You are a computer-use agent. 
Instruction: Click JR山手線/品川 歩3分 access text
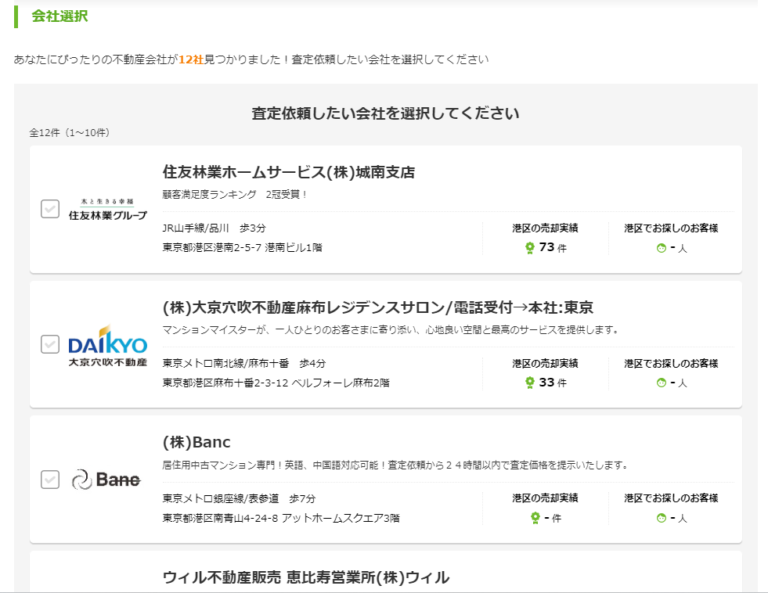tap(214, 228)
